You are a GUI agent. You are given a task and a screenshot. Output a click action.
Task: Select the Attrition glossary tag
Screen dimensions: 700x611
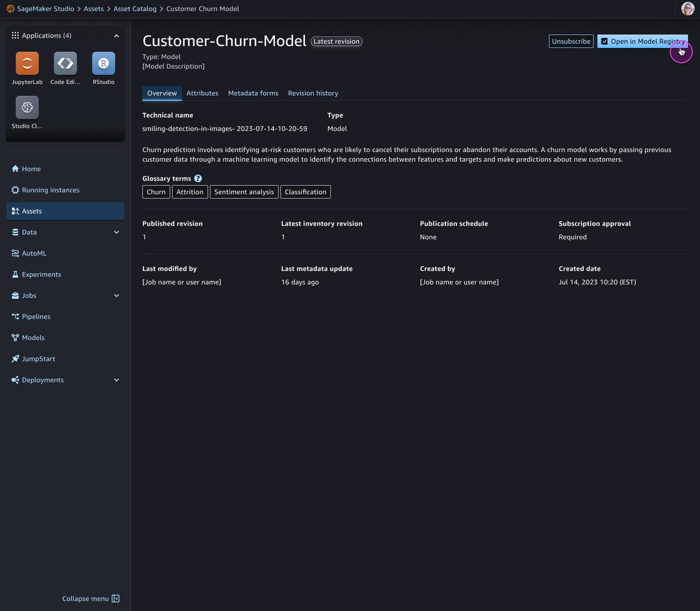pos(190,192)
